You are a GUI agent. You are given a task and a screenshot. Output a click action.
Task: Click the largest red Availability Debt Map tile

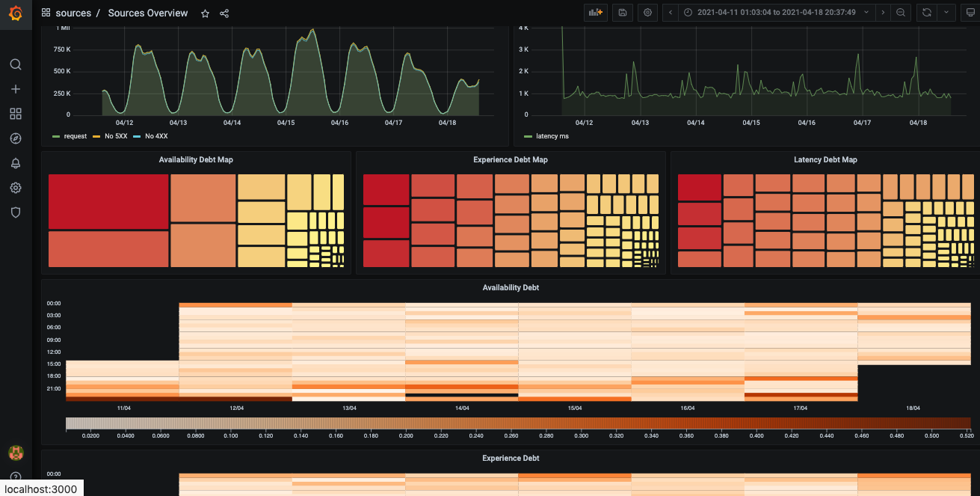click(x=108, y=201)
